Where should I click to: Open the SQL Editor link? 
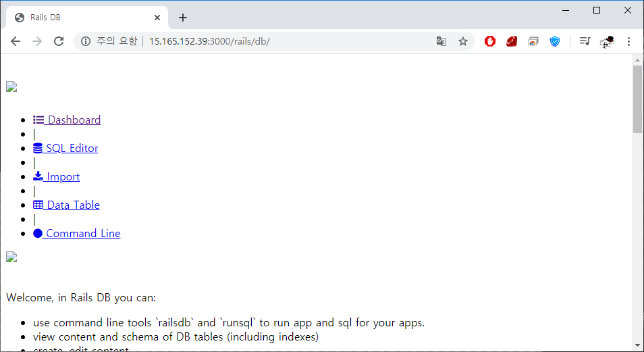coord(65,148)
